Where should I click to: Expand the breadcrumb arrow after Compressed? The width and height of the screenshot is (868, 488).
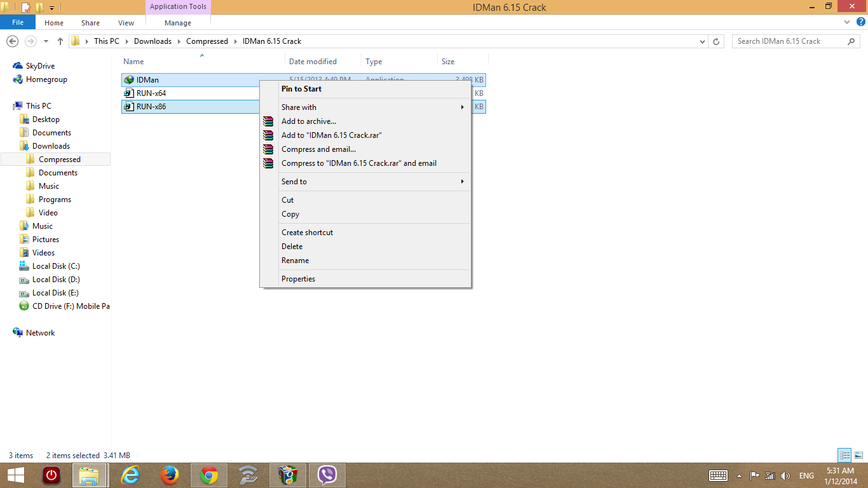click(x=235, y=41)
